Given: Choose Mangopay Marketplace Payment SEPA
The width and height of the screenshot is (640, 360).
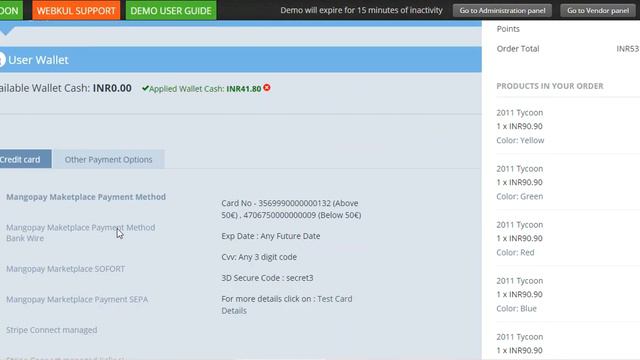Looking at the screenshot, I should (x=77, y=299).
